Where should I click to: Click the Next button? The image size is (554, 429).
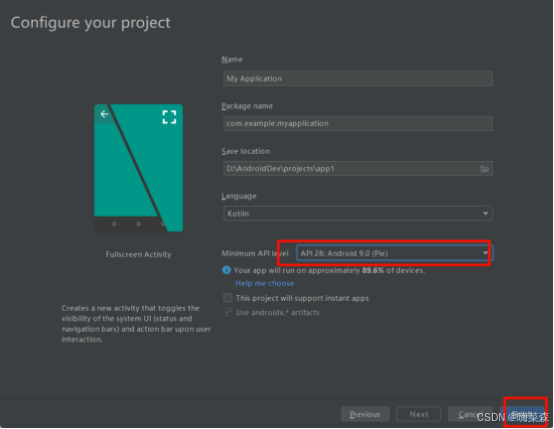[419, 415]
